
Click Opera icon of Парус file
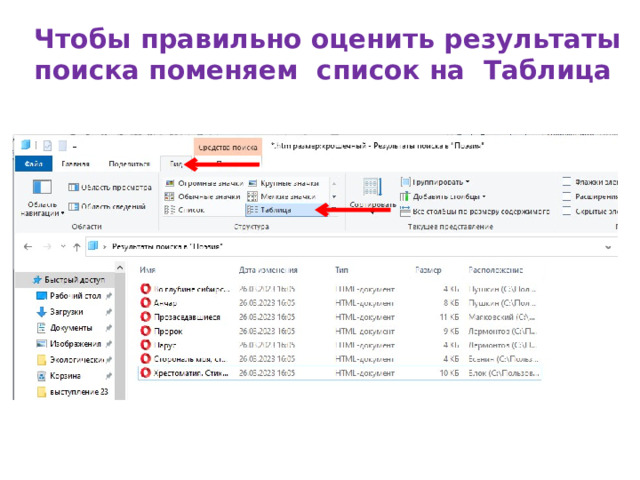145,344
